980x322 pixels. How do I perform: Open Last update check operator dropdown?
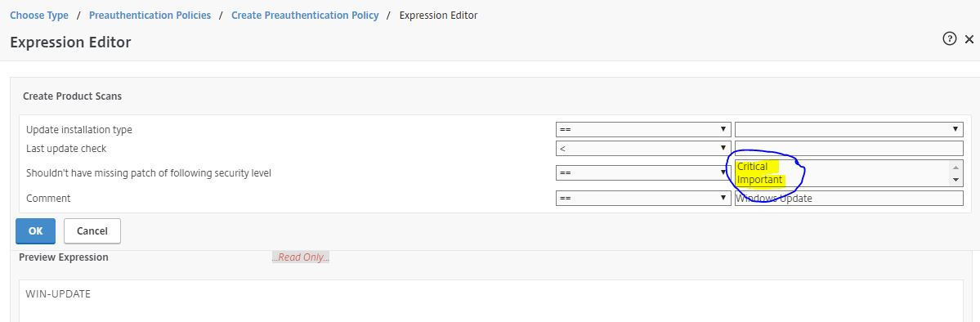point(643,148)
